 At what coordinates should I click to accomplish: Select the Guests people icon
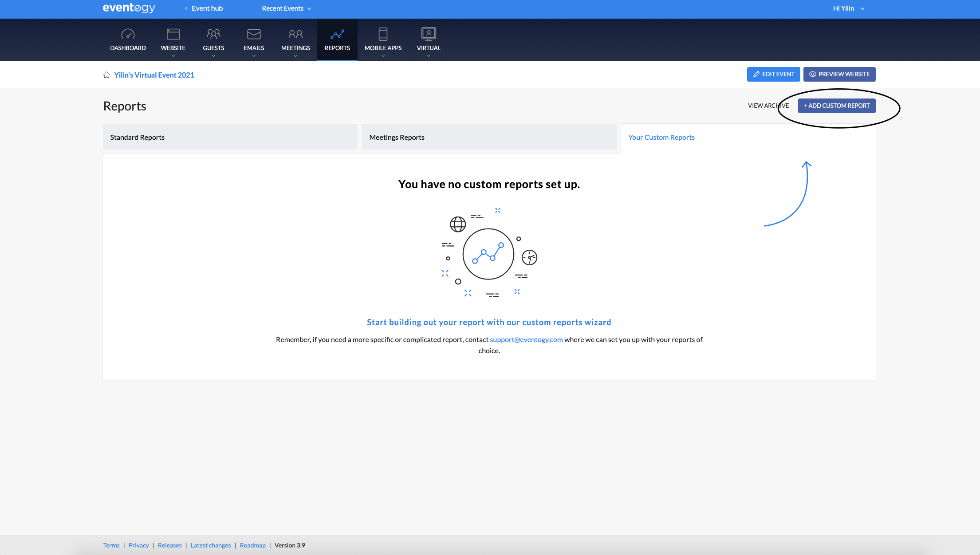[213, 34]
